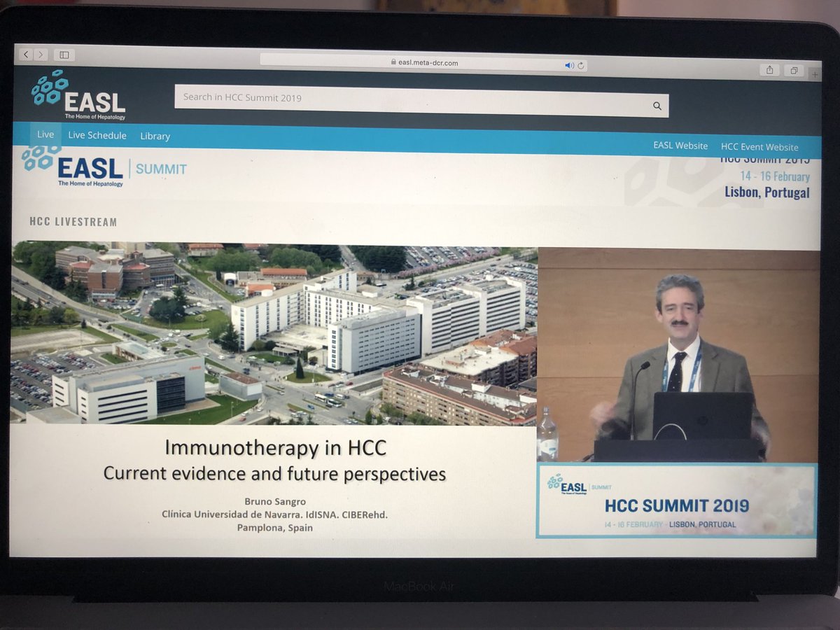Viewport: 840px width, 630px height.
Task: Show all tabs overview
Action: click(794, 70)
